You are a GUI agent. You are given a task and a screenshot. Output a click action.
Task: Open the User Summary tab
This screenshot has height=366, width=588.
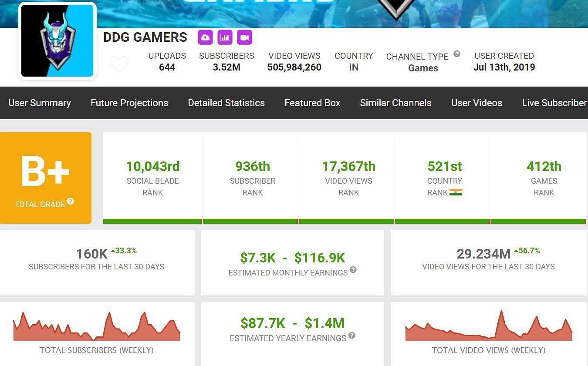tap(40, 103)
